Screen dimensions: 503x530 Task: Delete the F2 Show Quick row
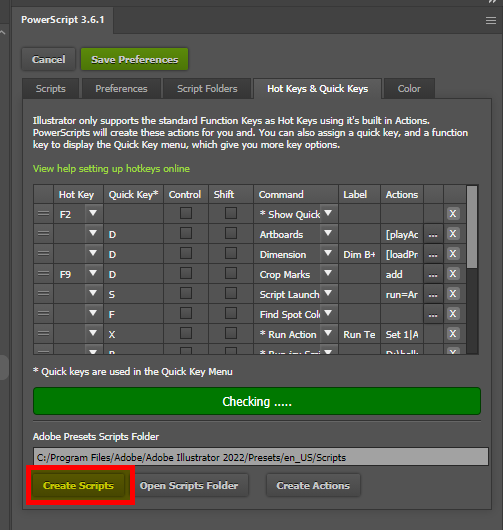[x=453, y=214]
